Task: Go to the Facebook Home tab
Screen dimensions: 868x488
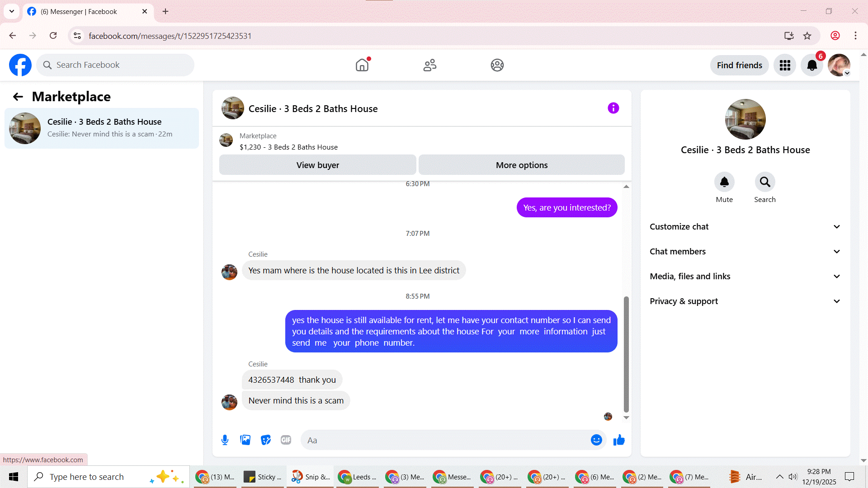Action: pyautogui.click(x=362, y=65)
